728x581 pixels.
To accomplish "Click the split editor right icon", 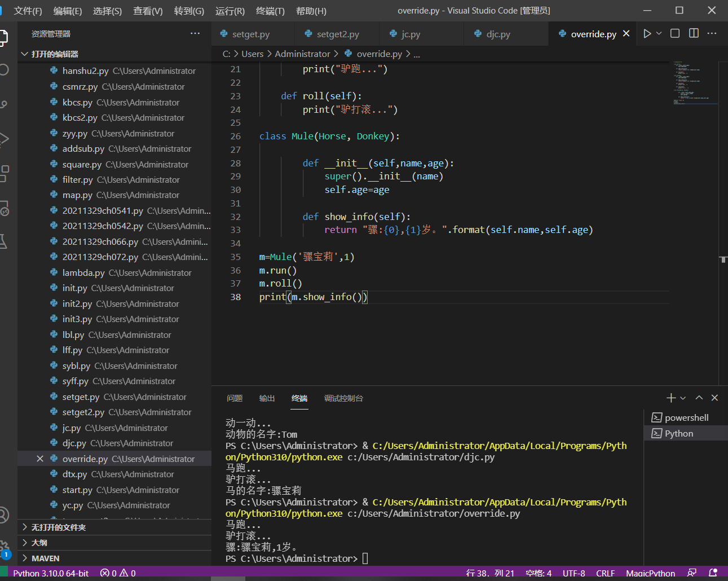I will coord(694,34).
